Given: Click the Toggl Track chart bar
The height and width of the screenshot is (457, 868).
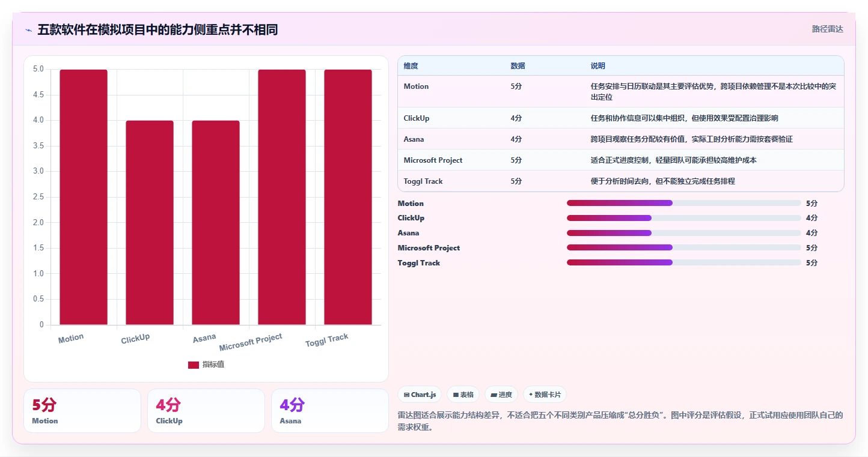Looking at the screenshot, I should click(x=348, y=197).
